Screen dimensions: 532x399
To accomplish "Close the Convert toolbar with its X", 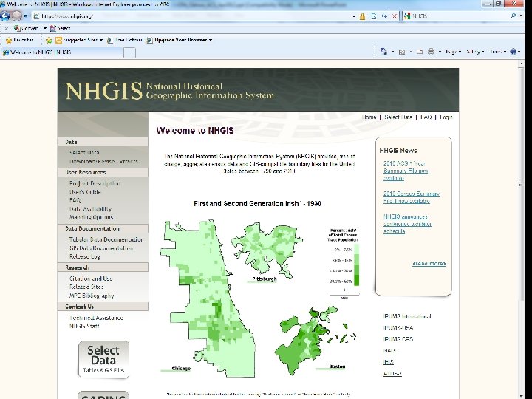I will (x=6, y=29).
